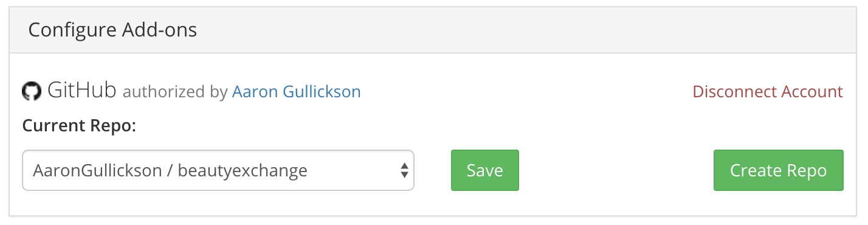
Task: Click the beautyexchange repository name text
Action: pyautogui.click(x=243, y=171)
